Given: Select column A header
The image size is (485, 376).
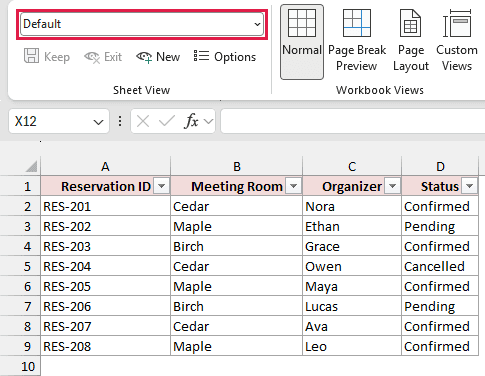Looking at the screenshot, I should point(105,166).
